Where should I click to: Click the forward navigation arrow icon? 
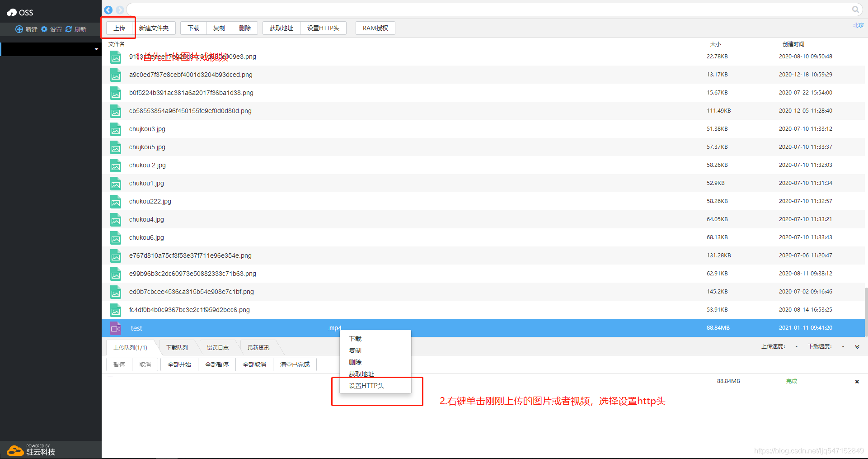tap(120, 10)
